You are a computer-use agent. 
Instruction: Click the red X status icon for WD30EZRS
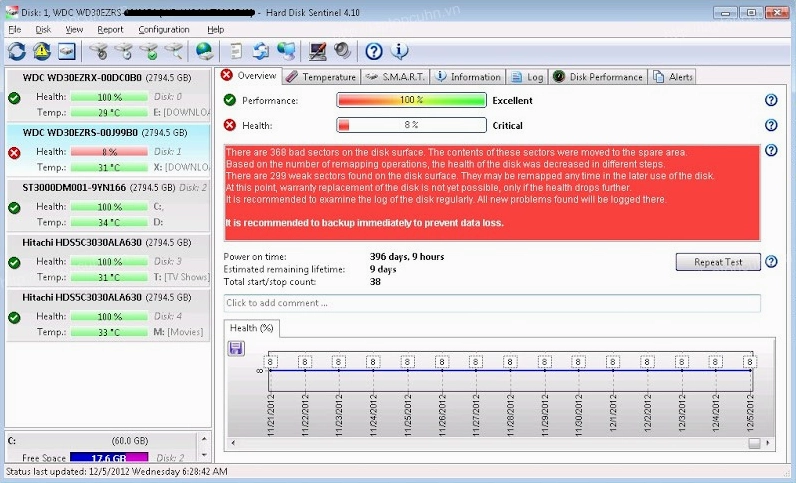click(14, 153)
